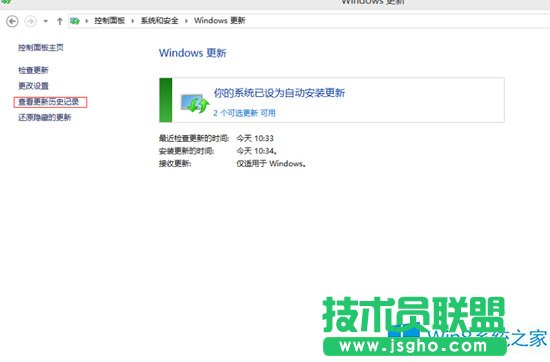
Task: Select Windows 更新 breadcrumb
Action: coord(220,21)
